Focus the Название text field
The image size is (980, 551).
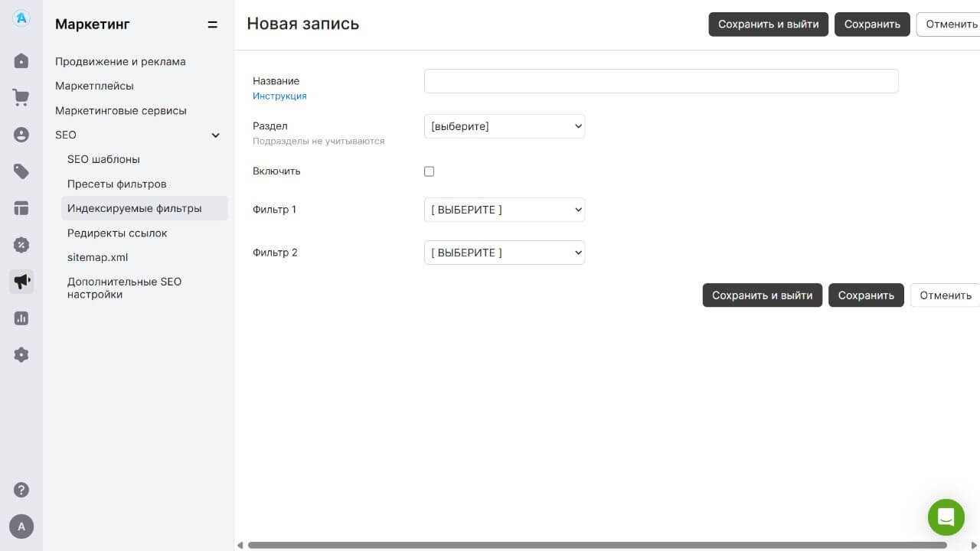point(661,81)
